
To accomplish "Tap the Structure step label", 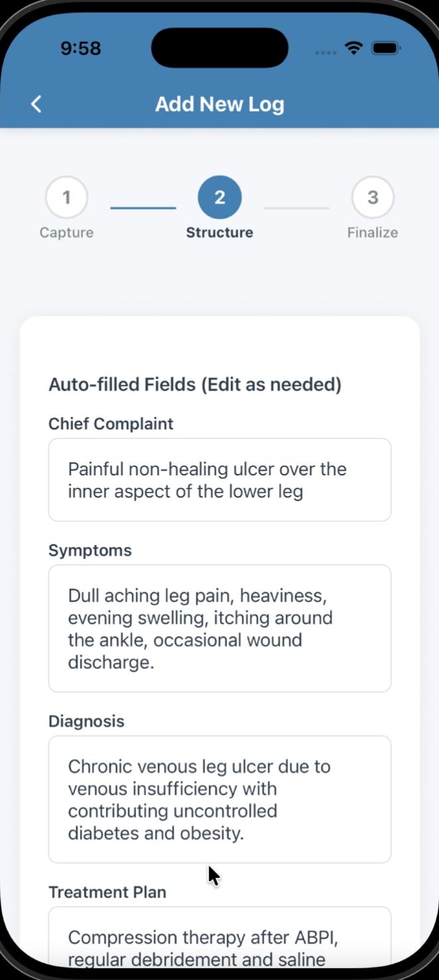I will [x=220, y=232].
